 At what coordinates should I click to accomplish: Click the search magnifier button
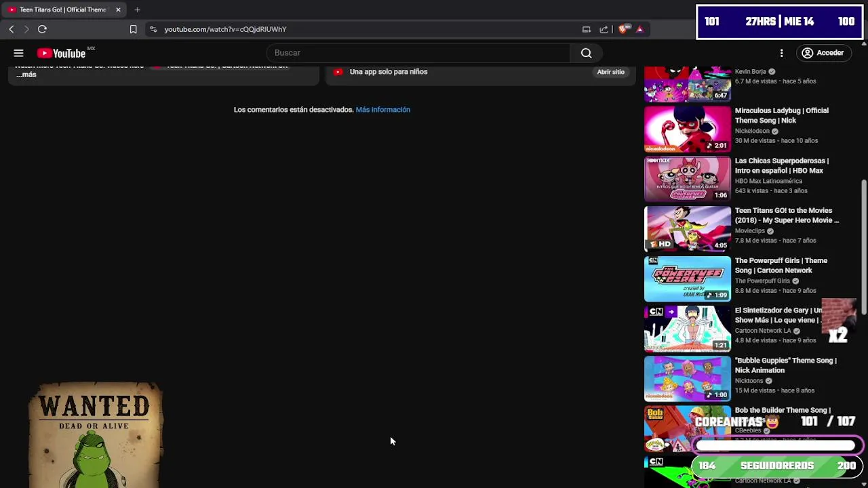(587, 53)
